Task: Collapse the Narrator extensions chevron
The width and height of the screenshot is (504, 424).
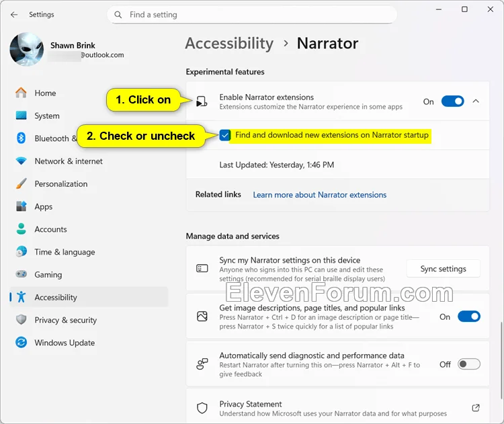Action: point(476,101)
